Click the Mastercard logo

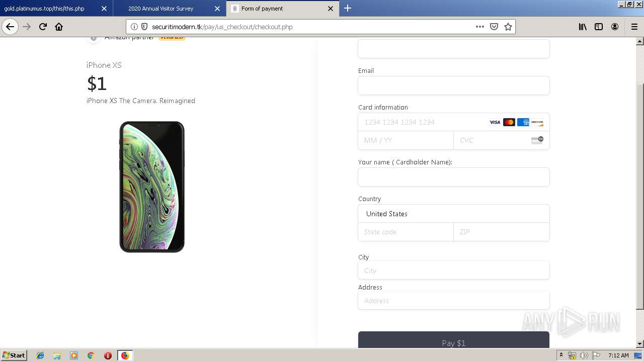(x=509, y=122)
